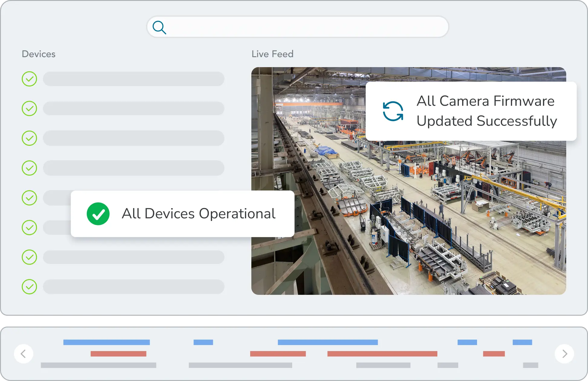The height and width of the screenshot is (381, 588).
Task: Select the first blue timeline bar
Action: coord(106,342)
